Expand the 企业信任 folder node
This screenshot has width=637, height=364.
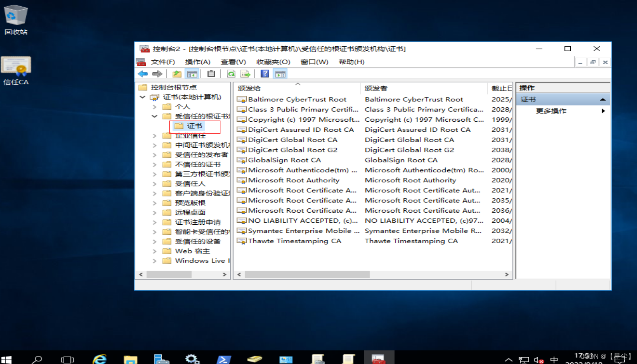point(155,136)
